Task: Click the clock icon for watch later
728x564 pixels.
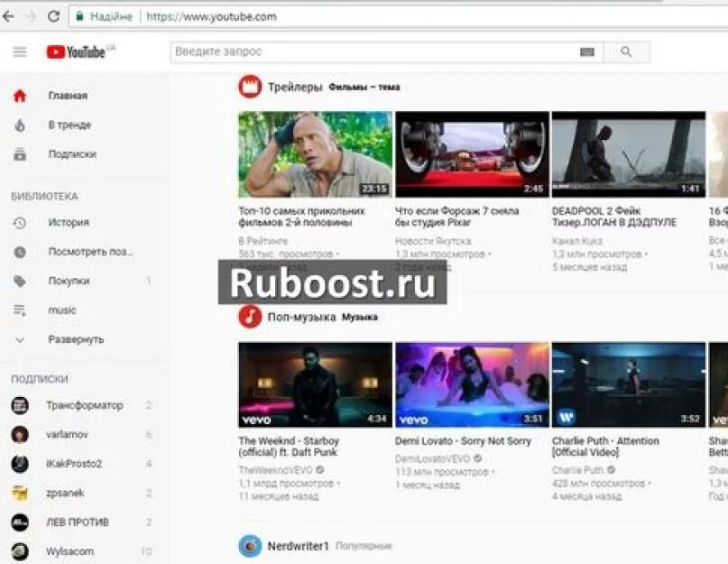Action: pyautogui.click(x=20, y=253)
